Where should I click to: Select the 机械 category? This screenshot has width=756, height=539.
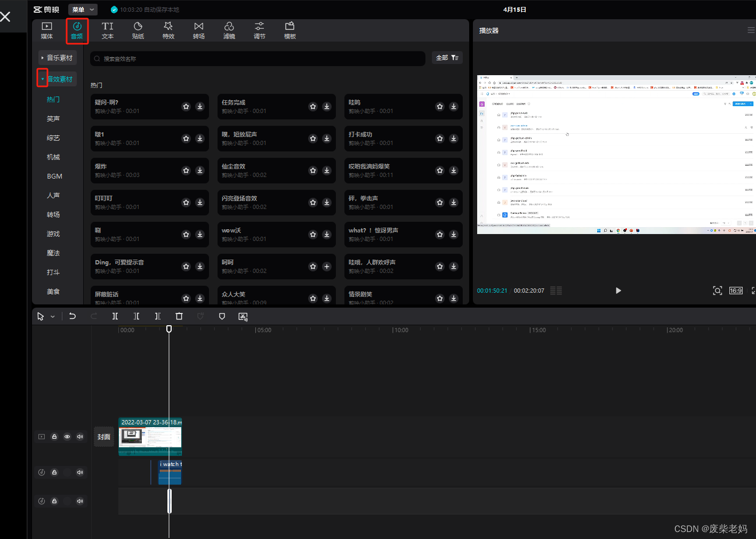tap(53, 157)
